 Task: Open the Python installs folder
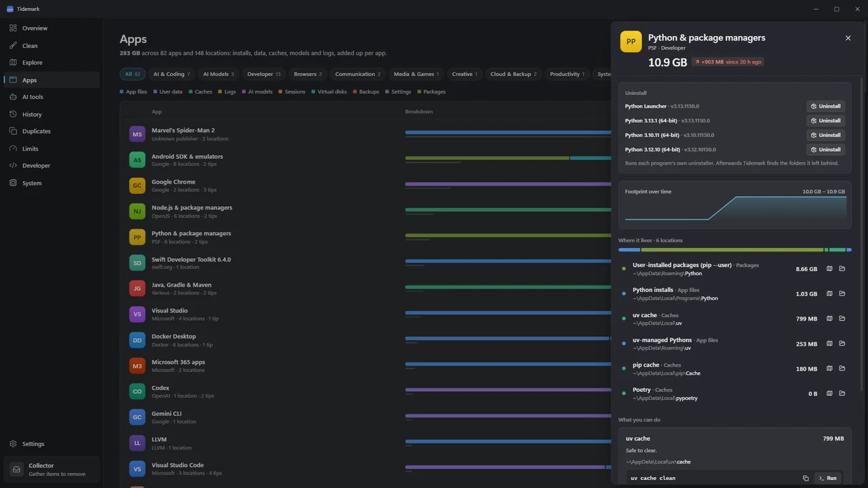coord(842,293)
